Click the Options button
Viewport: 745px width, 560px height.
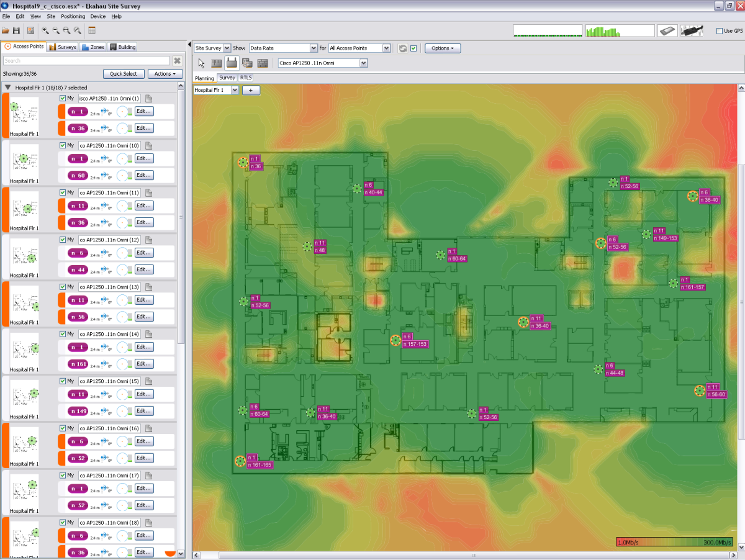tap(442, 48)
